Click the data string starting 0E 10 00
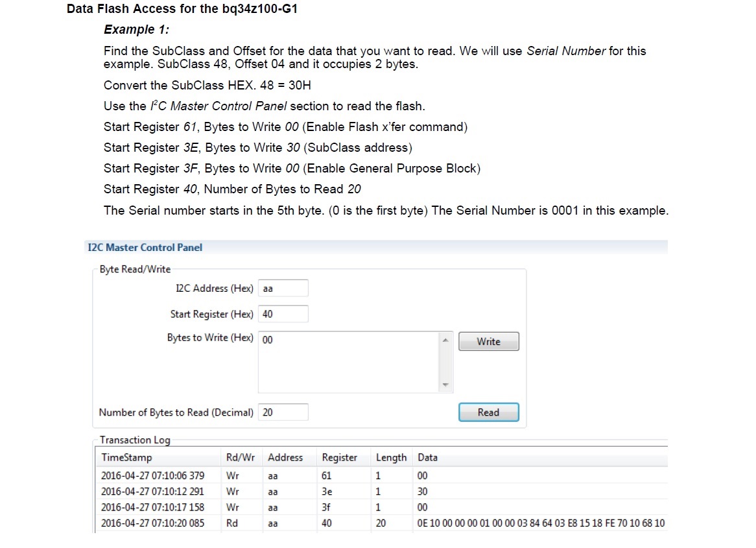The width and height of the screenshot is (756, 548). pos(541,523)
